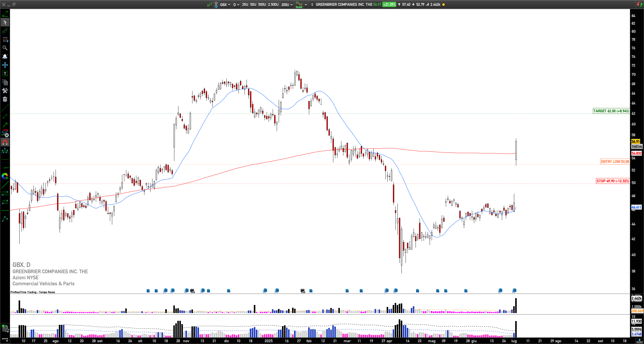The image size is (644, 344).
Task: Expand the indicators dropdown arrow
Action: (x=306, y=5)
